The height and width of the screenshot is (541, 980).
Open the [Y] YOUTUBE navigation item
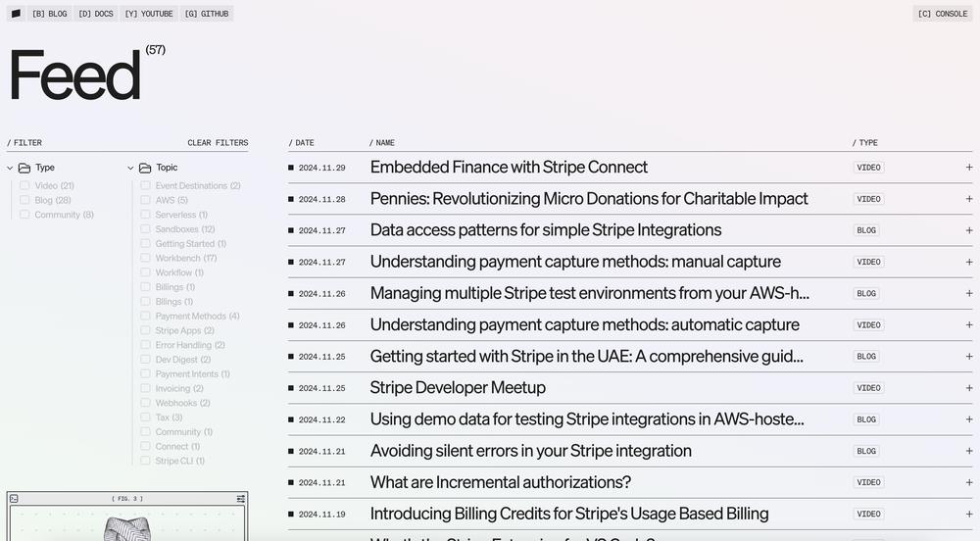tap(149, 13)
